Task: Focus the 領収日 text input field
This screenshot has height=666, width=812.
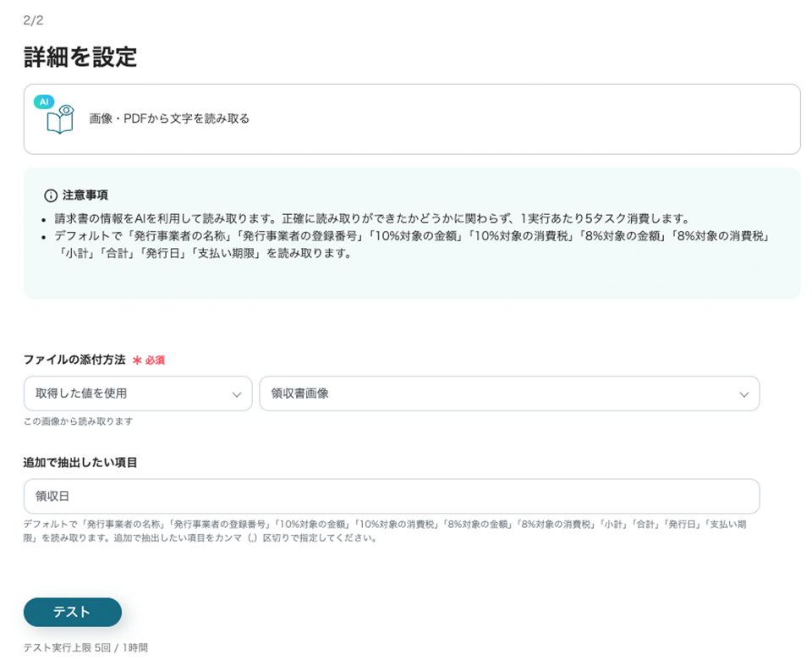Action: (391, 496)
